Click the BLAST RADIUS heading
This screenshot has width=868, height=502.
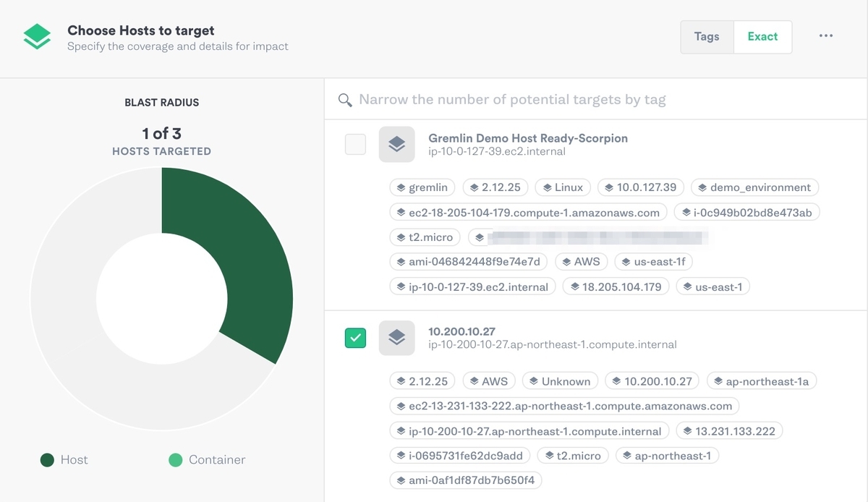162,103
